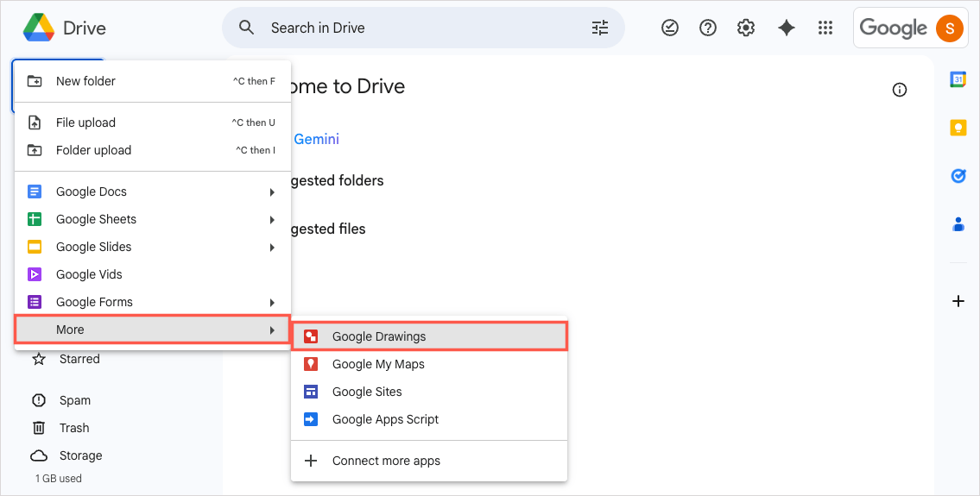Open Drive settings gear

click(746, 28)
